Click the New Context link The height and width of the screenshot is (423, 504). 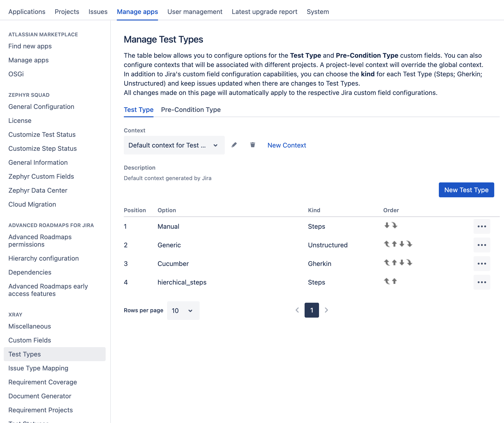click(287, 145)
